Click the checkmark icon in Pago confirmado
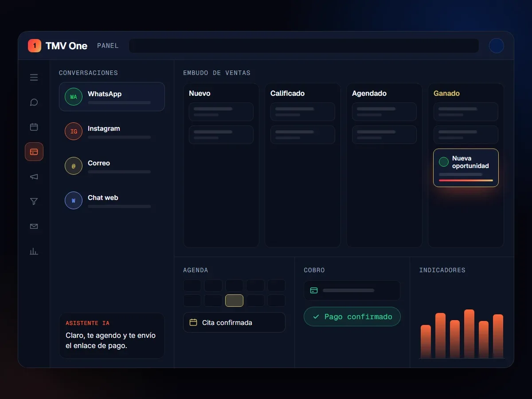 [316, 317]
